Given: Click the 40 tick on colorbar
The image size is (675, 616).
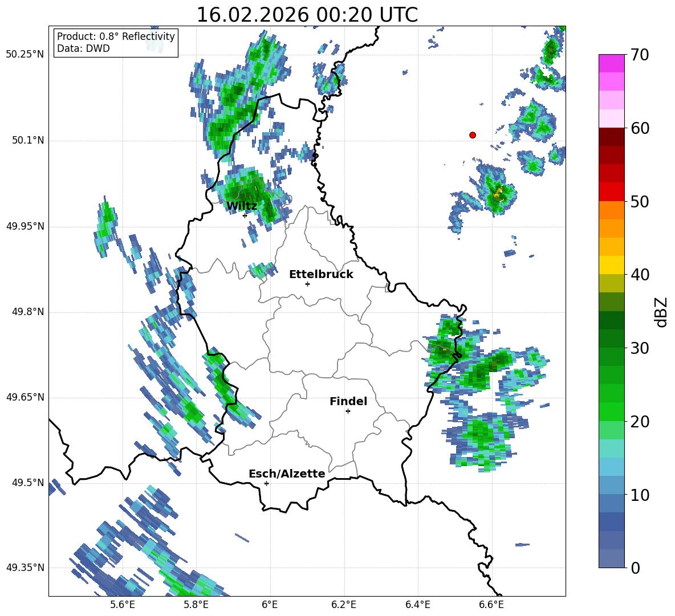Looking at the screenshot, I should pos(640,275).
